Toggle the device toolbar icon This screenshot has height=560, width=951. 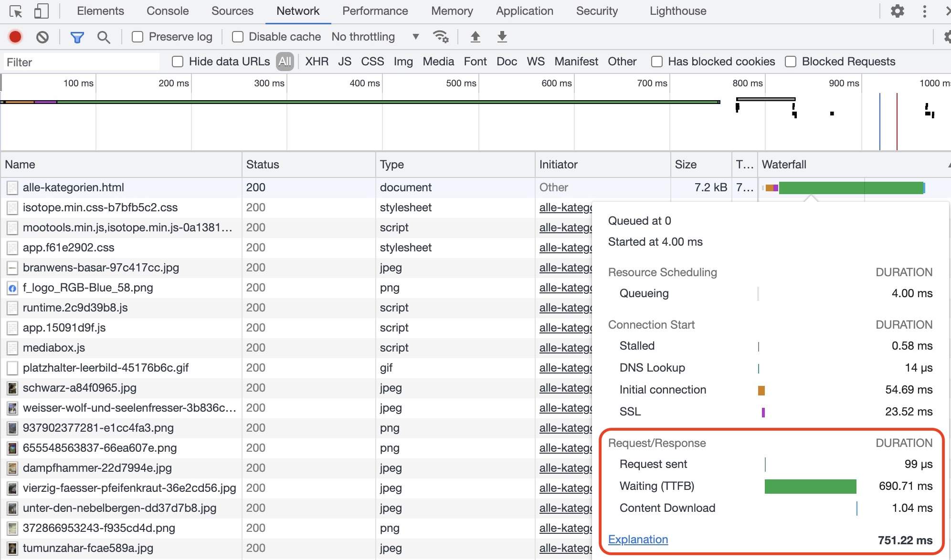click(41, 11)
